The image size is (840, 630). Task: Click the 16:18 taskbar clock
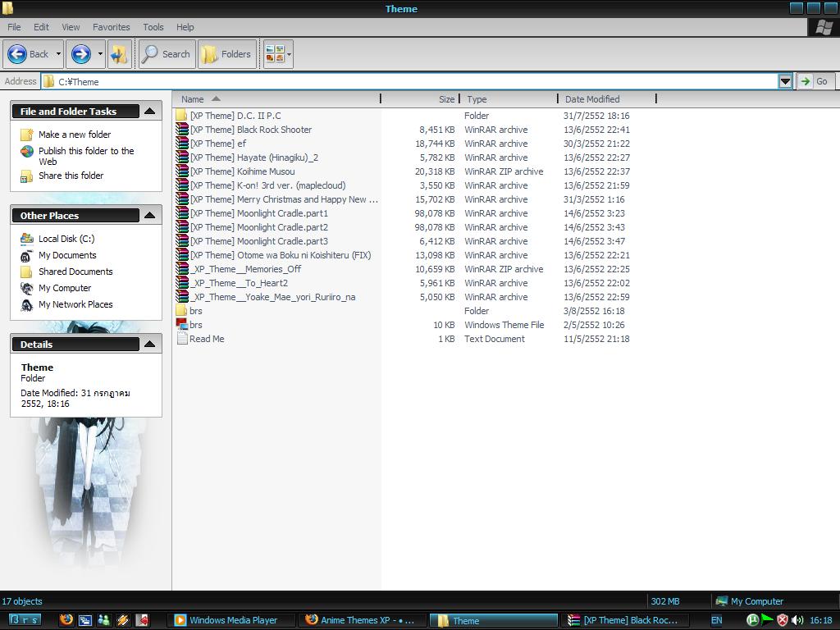coord(820,620)
